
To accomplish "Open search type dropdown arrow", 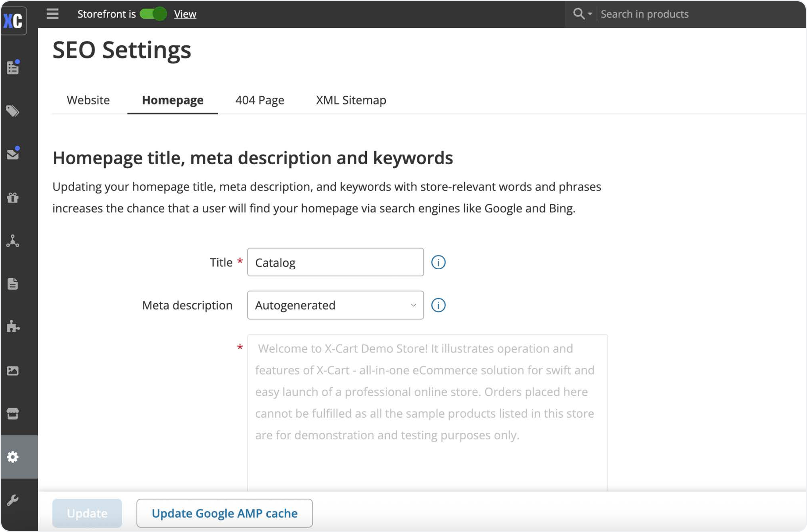I will (x=590, y=14).
